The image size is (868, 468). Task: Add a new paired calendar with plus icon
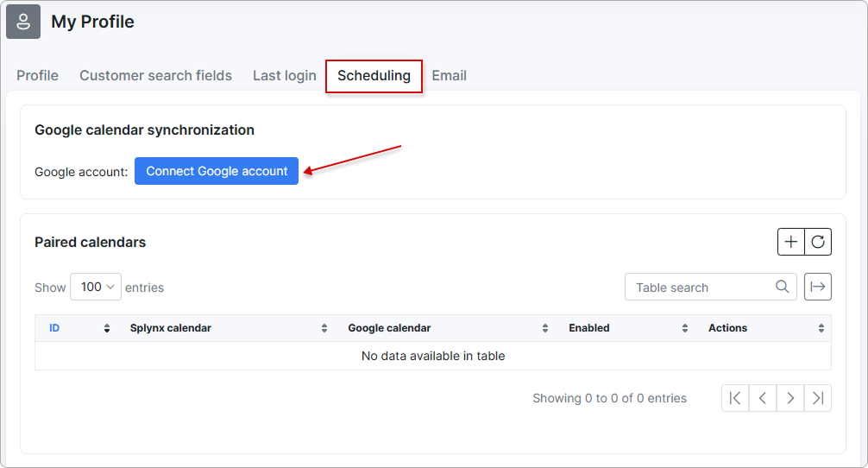(x=791, y=242)
